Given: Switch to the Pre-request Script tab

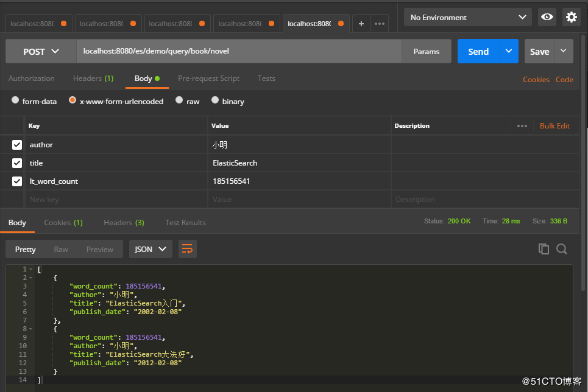Looking at the screenshot, I should (x=208, y=79).
